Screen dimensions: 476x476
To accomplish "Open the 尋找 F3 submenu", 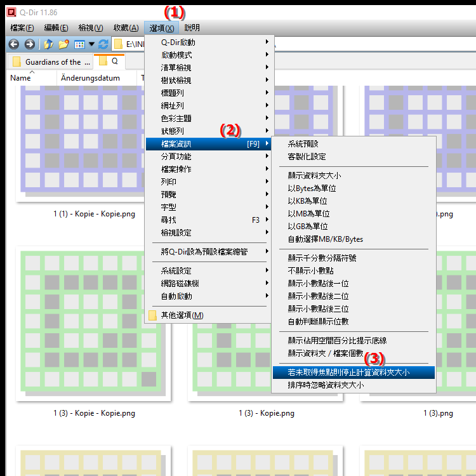I will click(x=209, y=220).
